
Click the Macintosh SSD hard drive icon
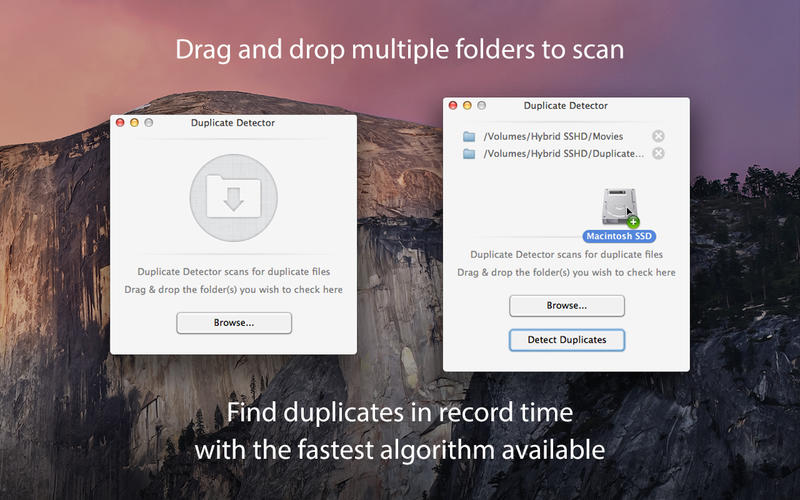click(617, 207)
